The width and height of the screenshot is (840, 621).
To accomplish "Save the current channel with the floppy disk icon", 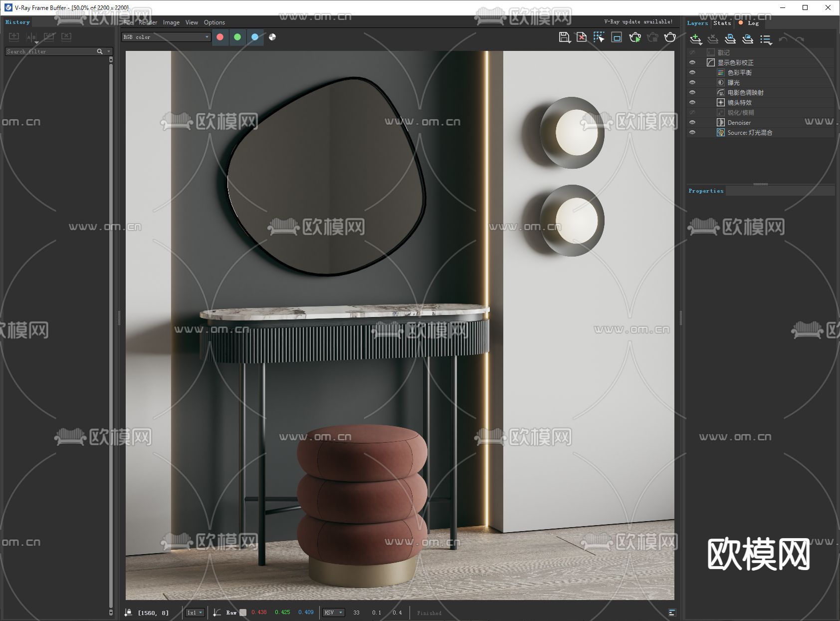I will coord(564,37).
